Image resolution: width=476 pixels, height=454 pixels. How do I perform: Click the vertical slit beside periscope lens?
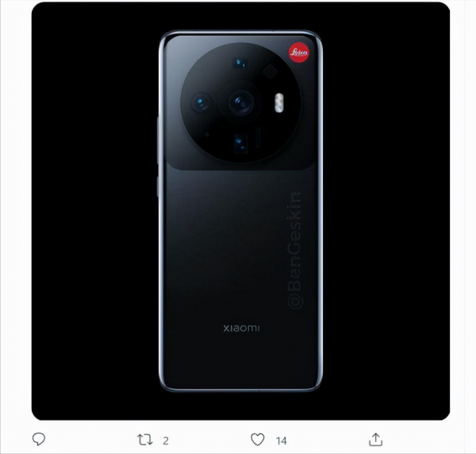click(258, 137)
